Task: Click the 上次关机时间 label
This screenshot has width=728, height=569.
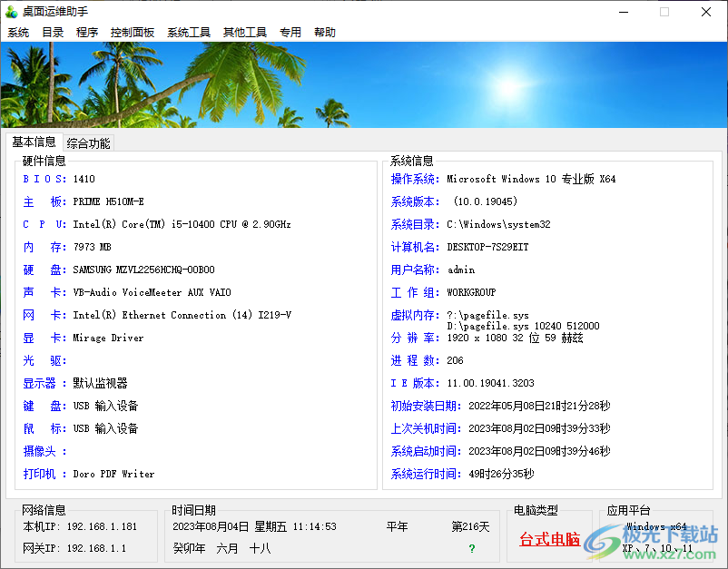Action: point(426,428)
